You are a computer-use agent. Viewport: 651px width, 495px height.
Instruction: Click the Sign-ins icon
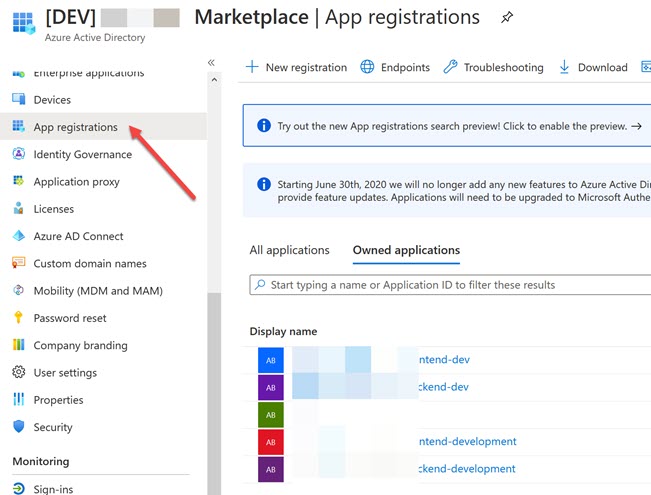19,488
